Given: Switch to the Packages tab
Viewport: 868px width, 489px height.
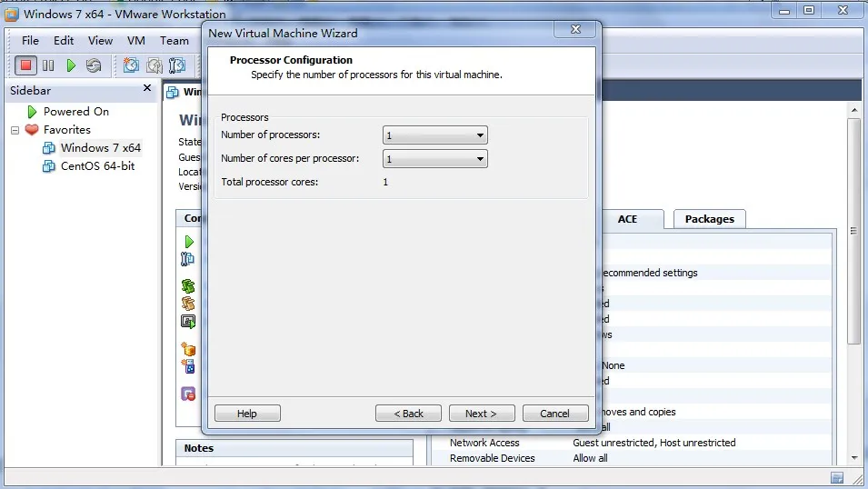Looking at the screenshot, I should 710,219.
